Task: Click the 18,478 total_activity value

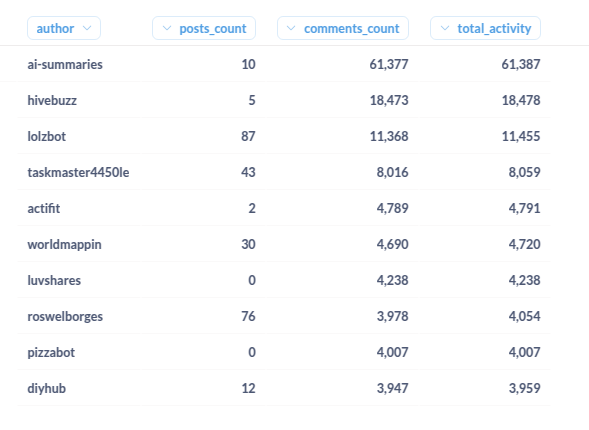Action: [x=521, y=100]
